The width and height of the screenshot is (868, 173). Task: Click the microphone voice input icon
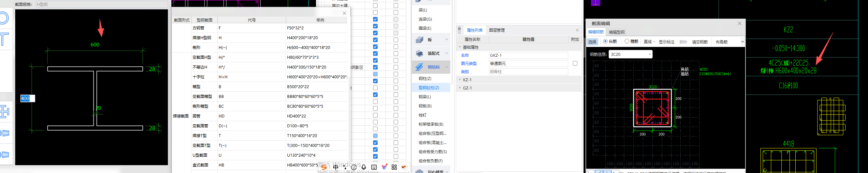[364, 167]
